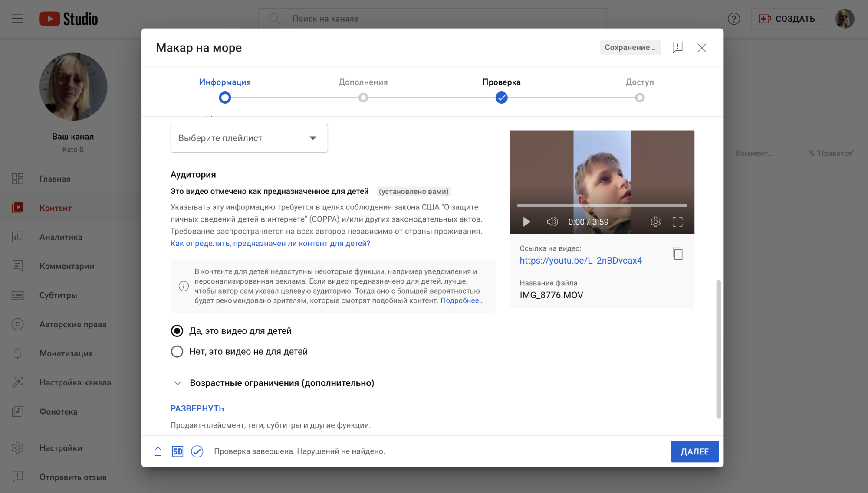Enter fullscreen in video preview

[677, 222]
